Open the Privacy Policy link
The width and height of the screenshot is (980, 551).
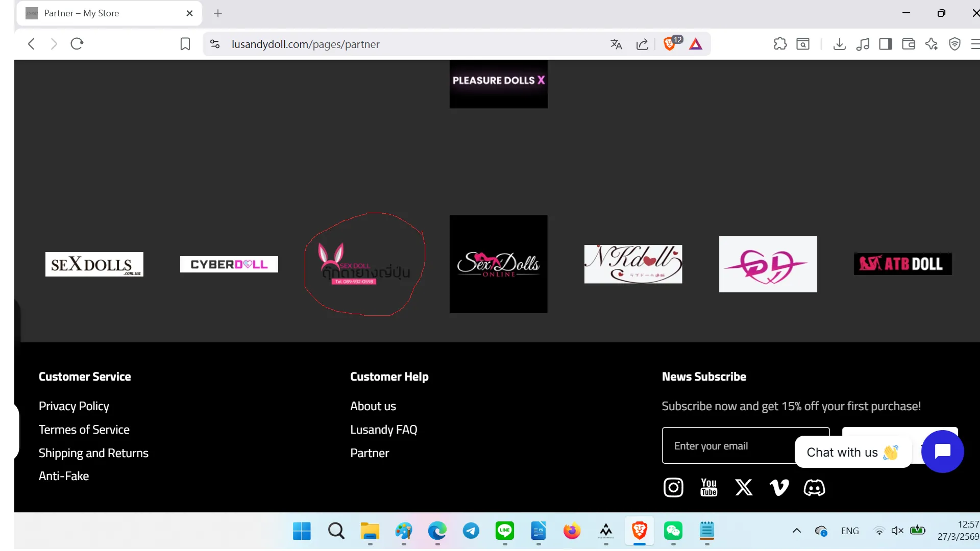click(74, 406)
